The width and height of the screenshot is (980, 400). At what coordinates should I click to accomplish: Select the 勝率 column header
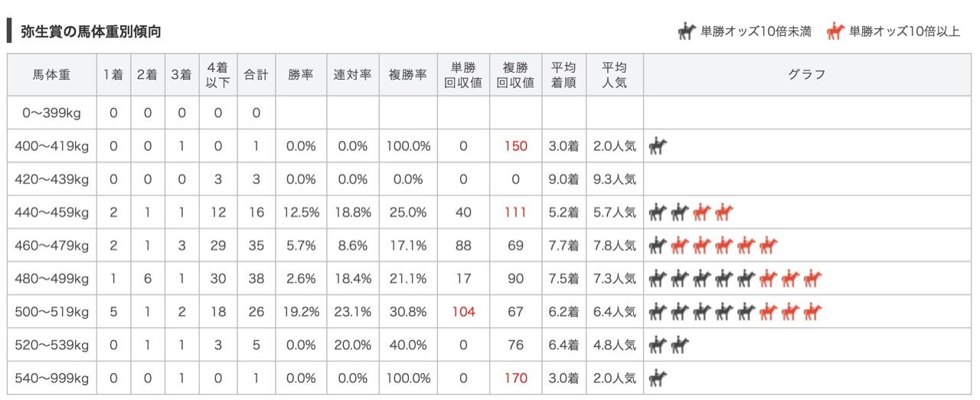coord(301,74)
